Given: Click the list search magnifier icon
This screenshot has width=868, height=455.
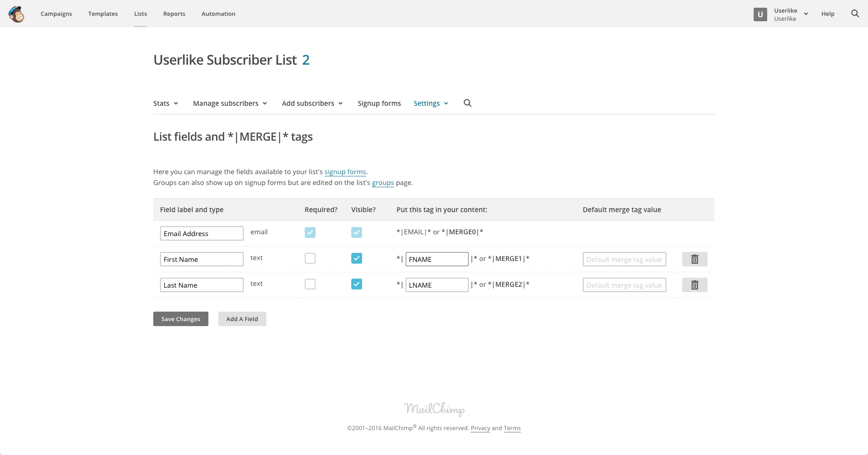Looking at the screenshot, I should [467, 103].
